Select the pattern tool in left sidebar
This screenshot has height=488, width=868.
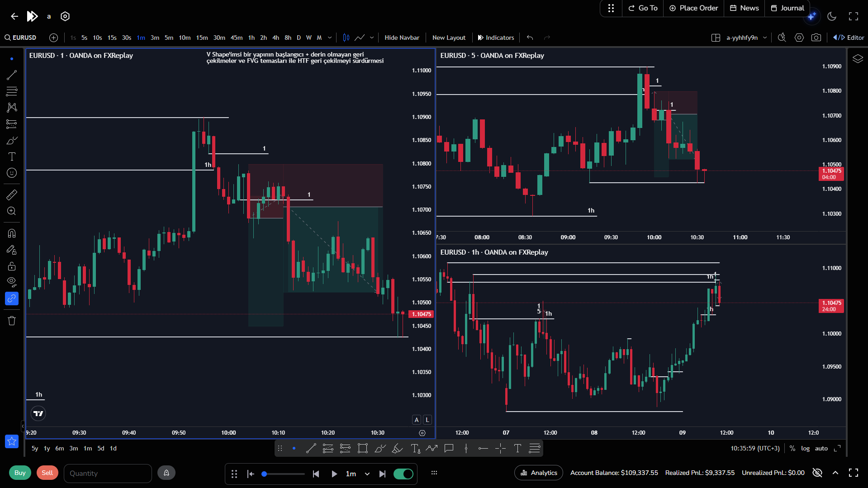click(x=12, y=108)
